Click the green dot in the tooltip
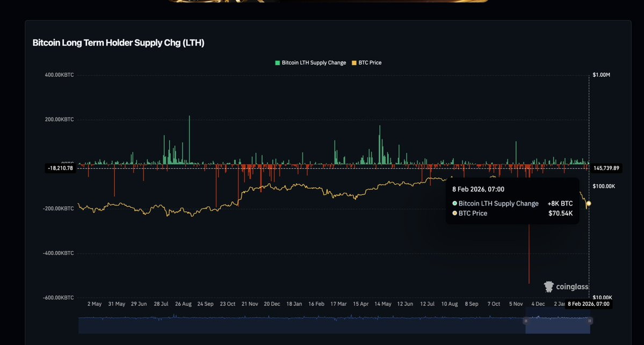 pyautogui.click(x=455, y=204)
